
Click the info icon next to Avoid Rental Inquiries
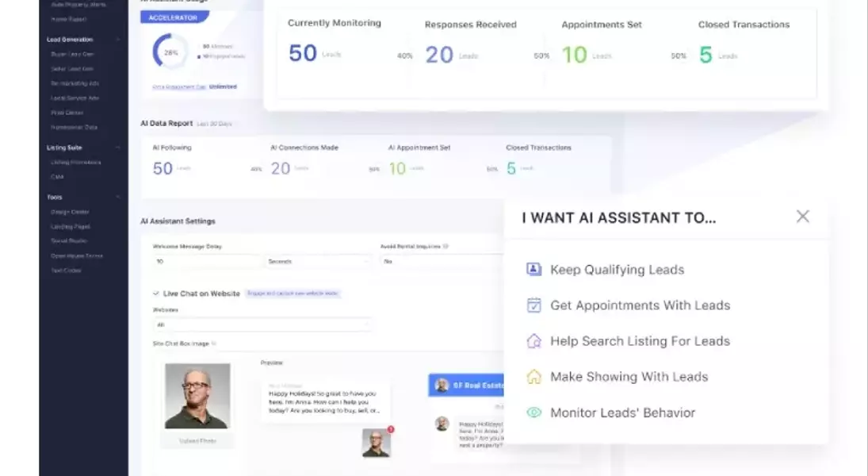click(x=446, y=247)
